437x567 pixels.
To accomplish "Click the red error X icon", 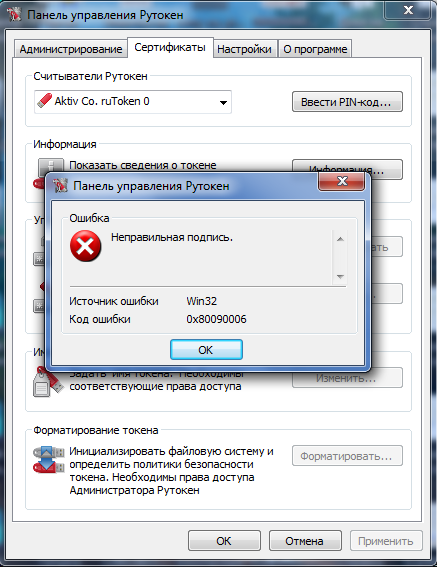I will [85, 246].
